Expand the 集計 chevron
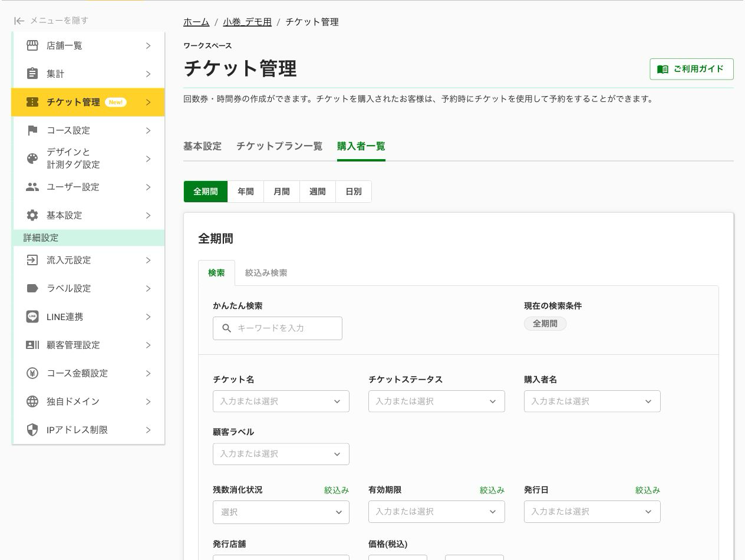The height and width of the screenshot is (560, 745). tap(148, 74)
